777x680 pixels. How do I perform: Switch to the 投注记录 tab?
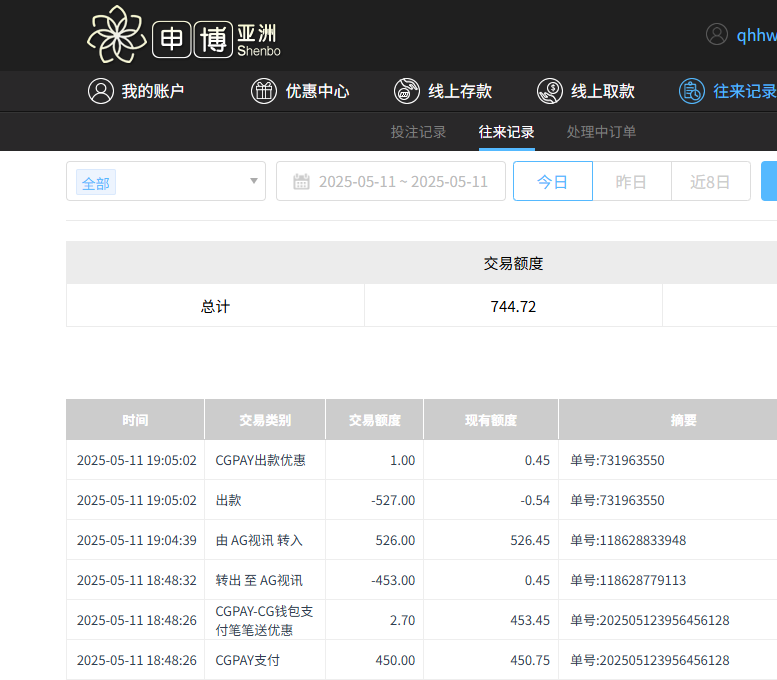418,132
